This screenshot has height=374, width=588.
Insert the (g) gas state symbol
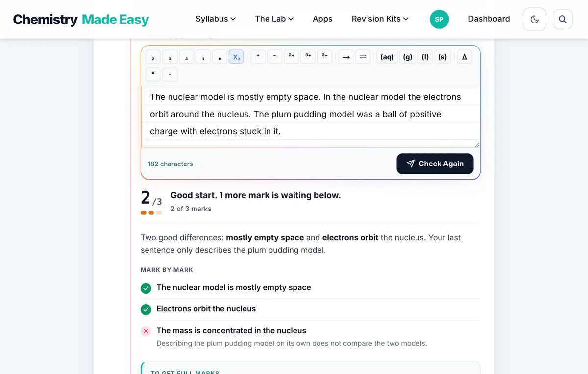pos(408,57)
